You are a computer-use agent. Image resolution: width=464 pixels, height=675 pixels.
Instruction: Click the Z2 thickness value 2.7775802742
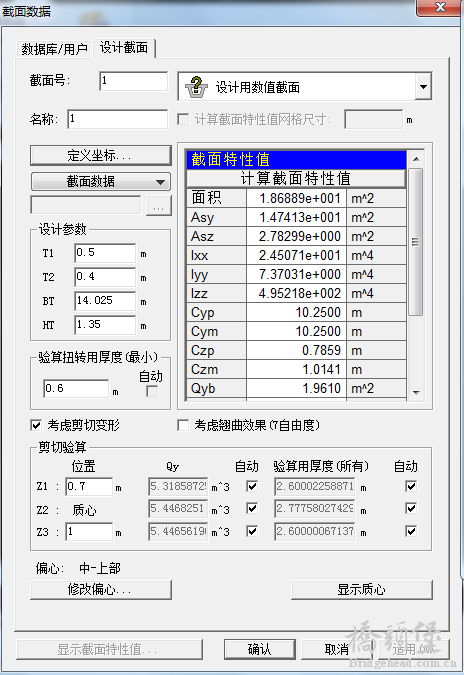pos(315,508)
